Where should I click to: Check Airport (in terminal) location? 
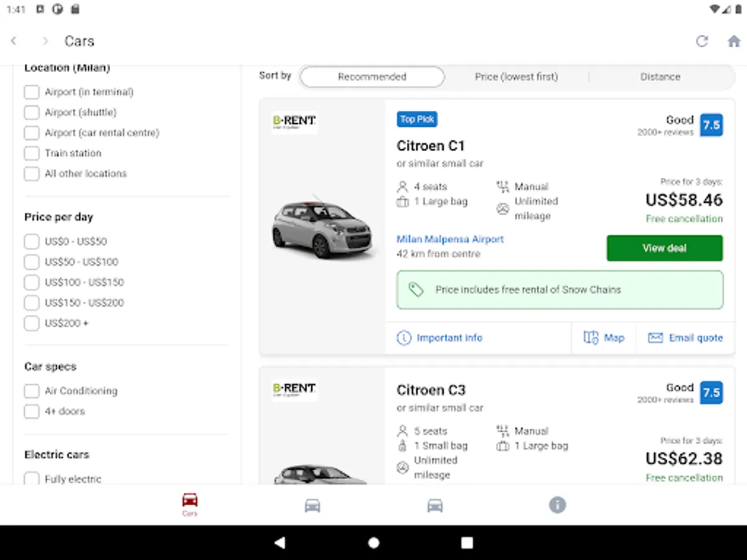click(32, 92)
